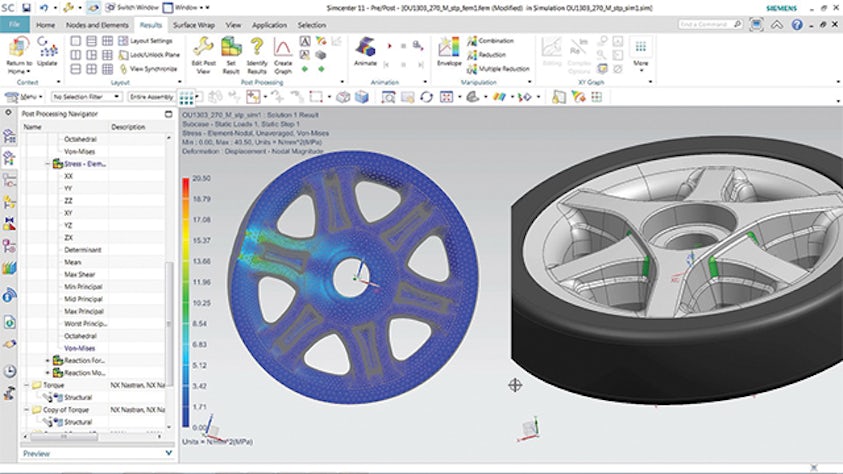Select Max Principal stress result
The width and height of the screenshot is (843, 474).
(x=83, y=312)
